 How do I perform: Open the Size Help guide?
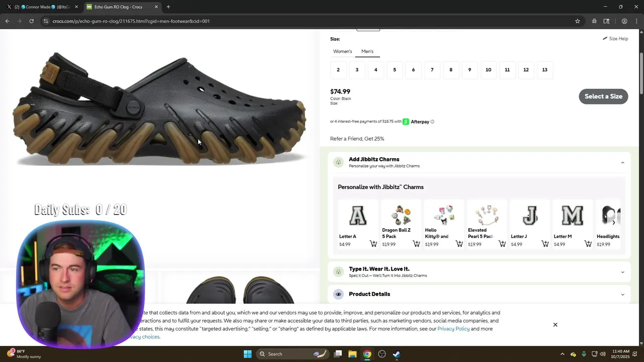[x=615, y=39]
